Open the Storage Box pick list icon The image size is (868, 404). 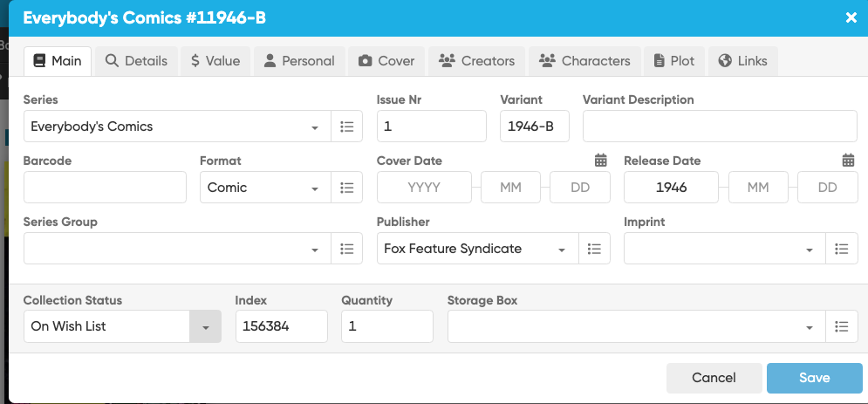841,327
